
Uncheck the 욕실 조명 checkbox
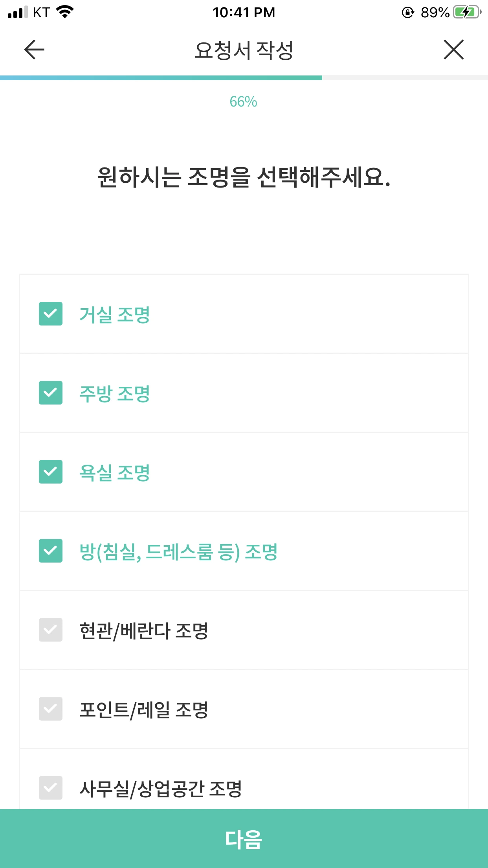(x=51, y=472)
